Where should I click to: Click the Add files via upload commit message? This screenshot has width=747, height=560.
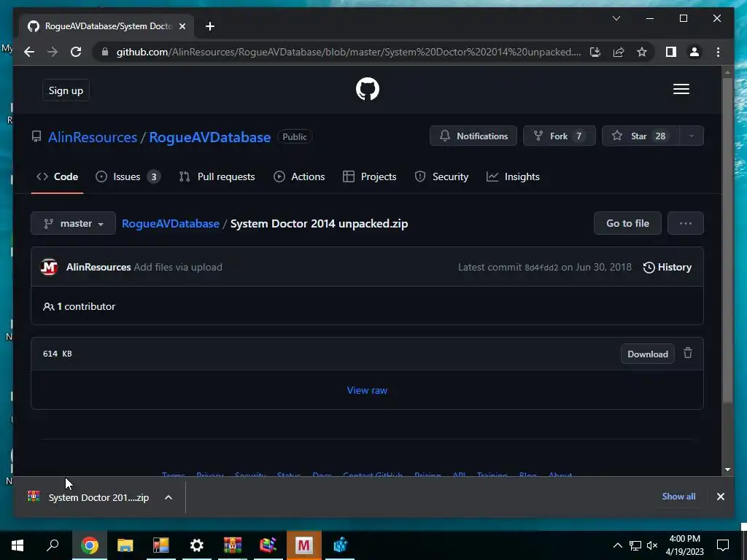pyautogui.click(x=178, y=267)
